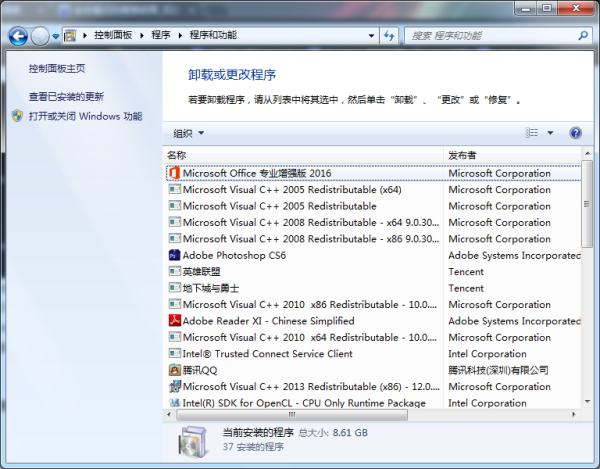The height and width of the screenshot is (469, 600).
Task: Select Intel(R) SDK for OpenCL entry name
Action: coord(304,403)
